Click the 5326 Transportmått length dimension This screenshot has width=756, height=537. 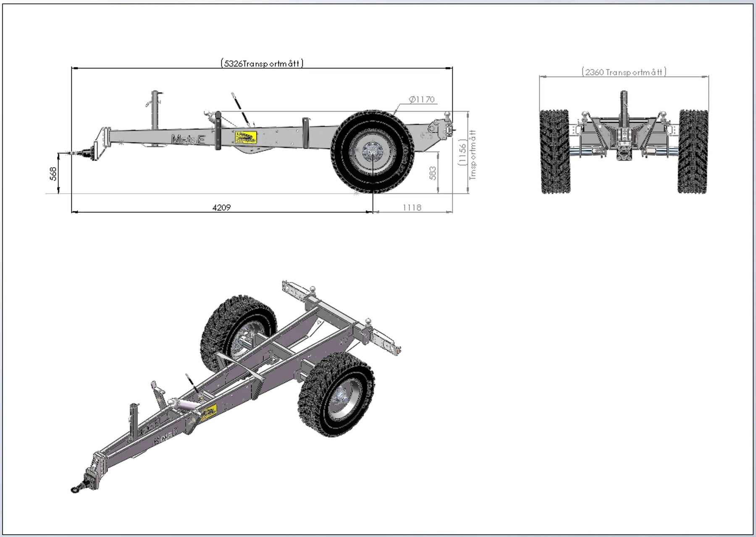click(262, 63)
